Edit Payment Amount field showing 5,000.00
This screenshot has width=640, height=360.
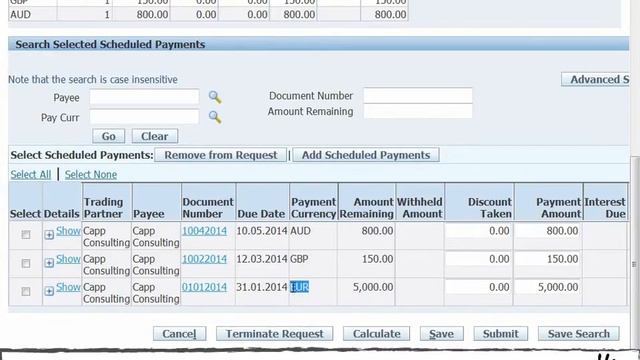pyautogui.click(x=548, y=287)
